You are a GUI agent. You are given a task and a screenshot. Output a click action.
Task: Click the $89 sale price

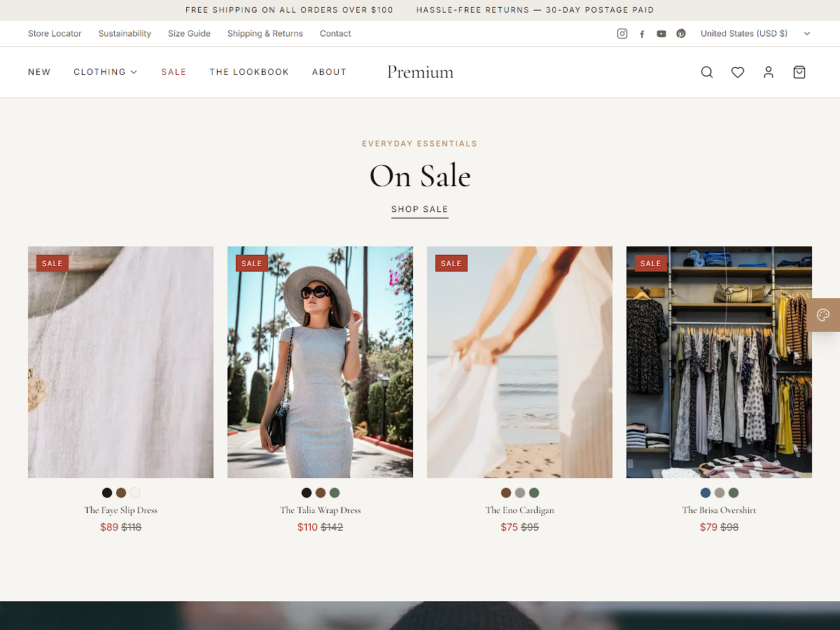tap(109, 527)
